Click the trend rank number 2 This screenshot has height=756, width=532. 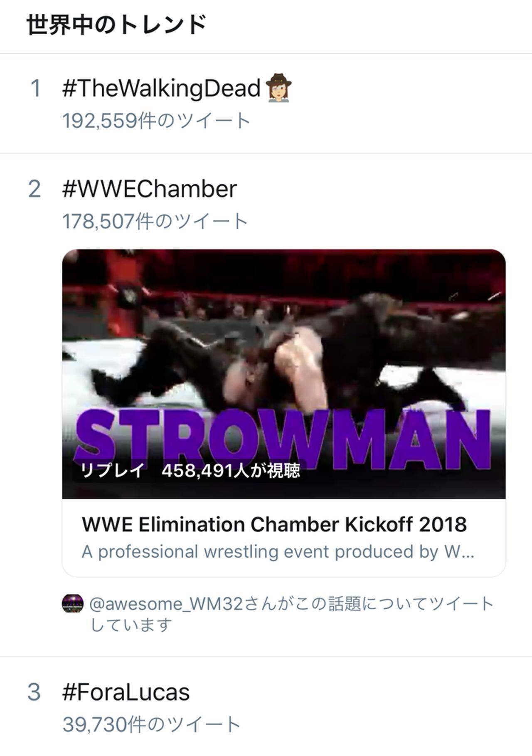click(x=35, y=189)
